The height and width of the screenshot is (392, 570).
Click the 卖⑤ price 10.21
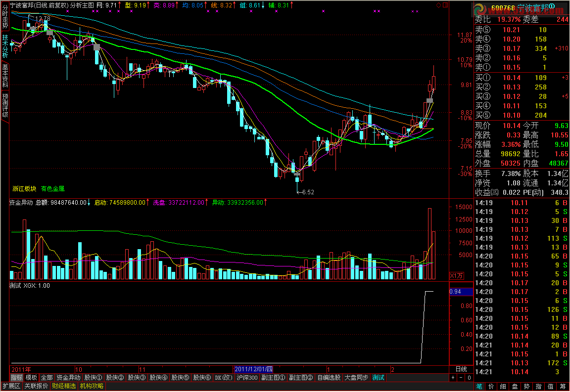click(x=511, y=30)
